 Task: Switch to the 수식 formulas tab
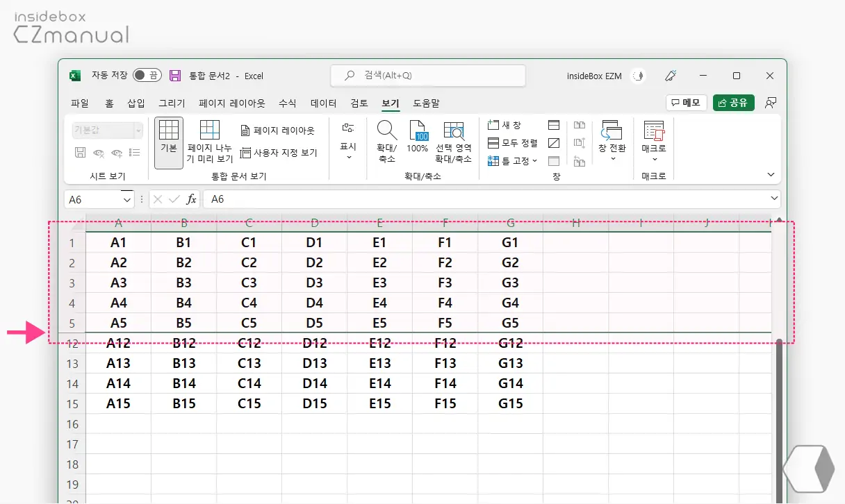pos(288,103)
